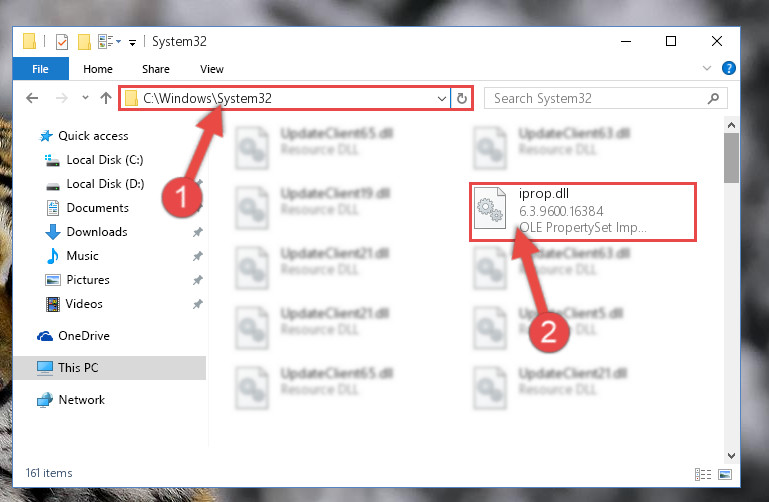Click the search magnifier icon
Viewport: 769px width, 502px height.
point(714,99)
